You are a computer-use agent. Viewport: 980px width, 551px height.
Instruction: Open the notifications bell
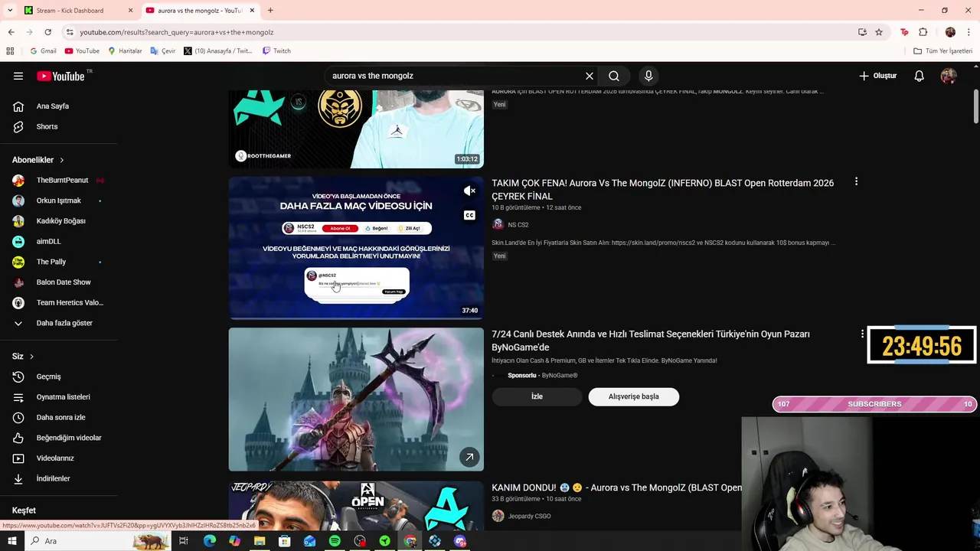coord(920,76)
